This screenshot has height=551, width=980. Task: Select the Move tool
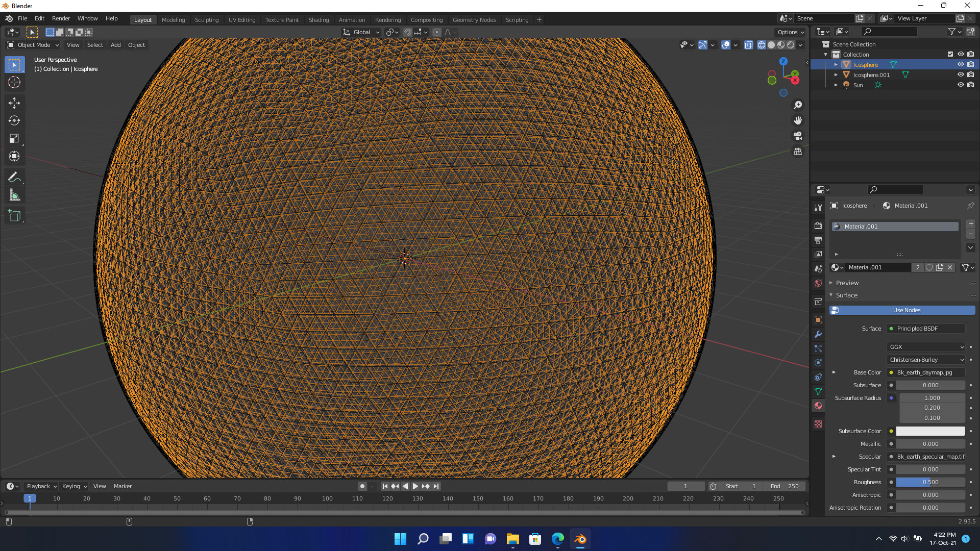(x=14, y=103)
